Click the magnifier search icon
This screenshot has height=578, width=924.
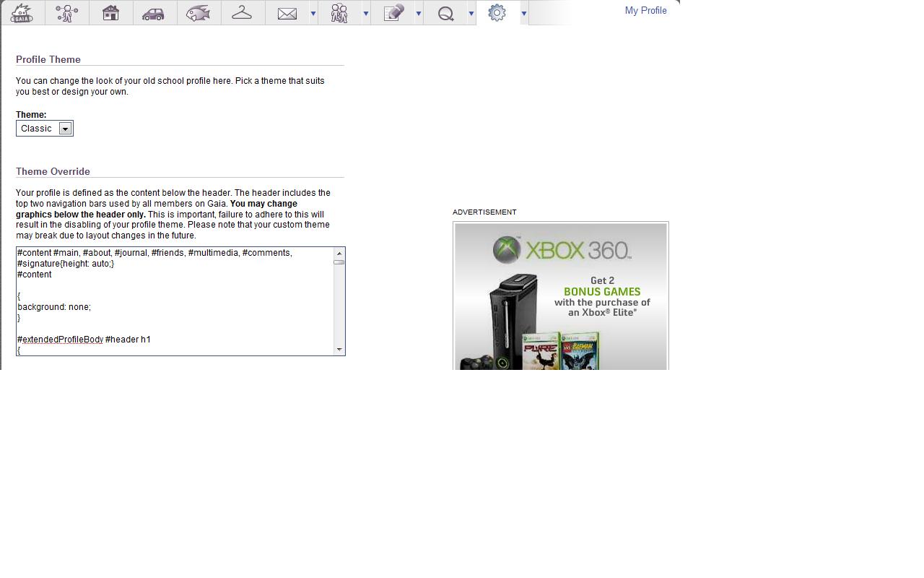pyautogui.click(x=446, y=14)
